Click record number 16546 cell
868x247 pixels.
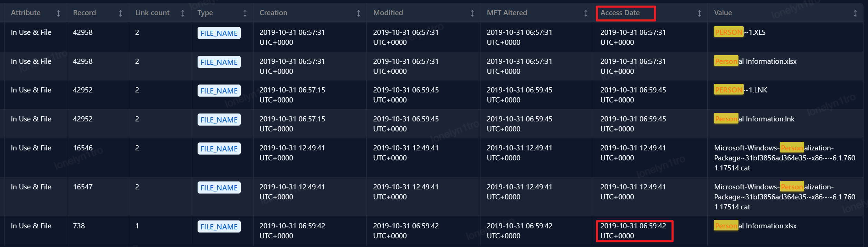pos(83,148)
